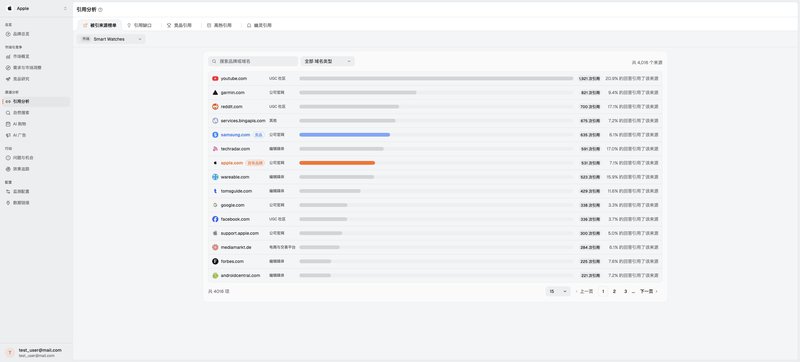Click the 'UGC 社区' type in reddit.com row

(x=277, y=107)
